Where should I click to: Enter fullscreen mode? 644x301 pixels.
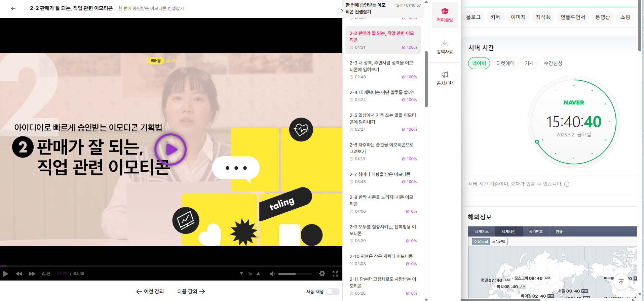335,274
